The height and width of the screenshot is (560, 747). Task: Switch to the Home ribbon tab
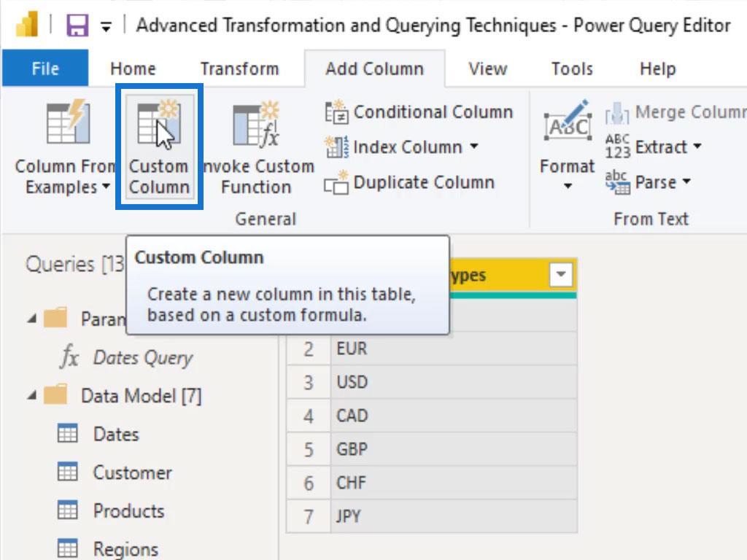(133, 69)
